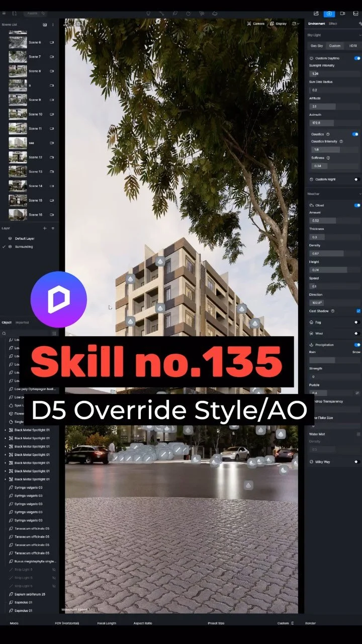362x644 pixels.
Task: Adjust the Cloud Amount slider
Action: pos(335,220)
